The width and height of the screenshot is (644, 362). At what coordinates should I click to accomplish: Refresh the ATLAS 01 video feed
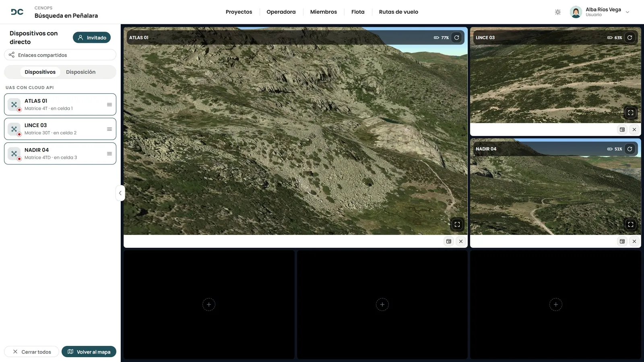[x=456, y=37]
